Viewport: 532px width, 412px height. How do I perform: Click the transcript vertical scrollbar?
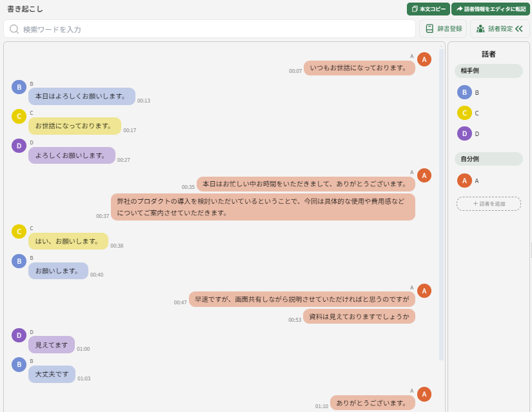[x=442, y=204]
